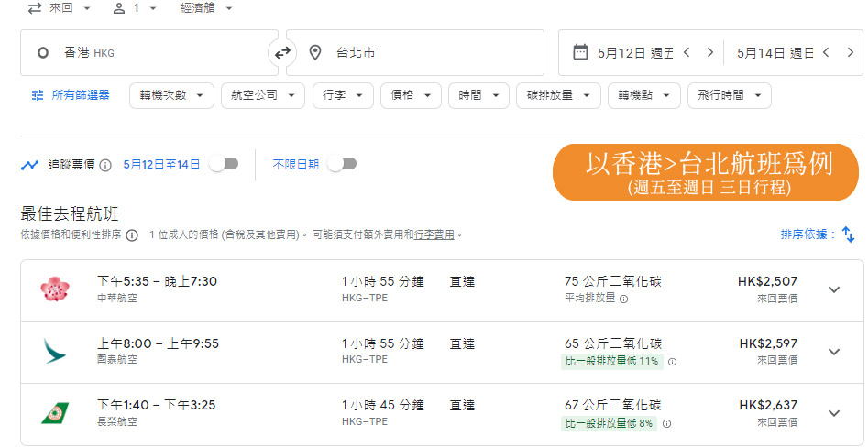Expand the 中華航空 flight details
This screenshot has width=868, height=447.
point(833,289)
